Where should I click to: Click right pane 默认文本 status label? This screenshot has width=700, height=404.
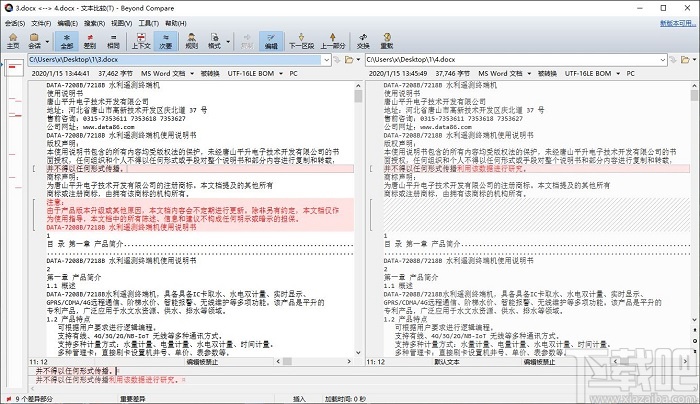pos(446,362)
